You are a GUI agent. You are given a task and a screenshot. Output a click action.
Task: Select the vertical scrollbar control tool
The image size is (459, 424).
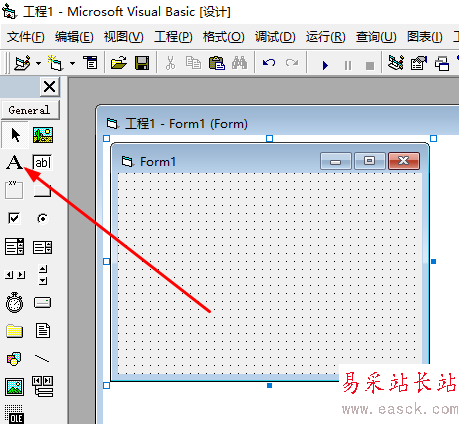43,275
